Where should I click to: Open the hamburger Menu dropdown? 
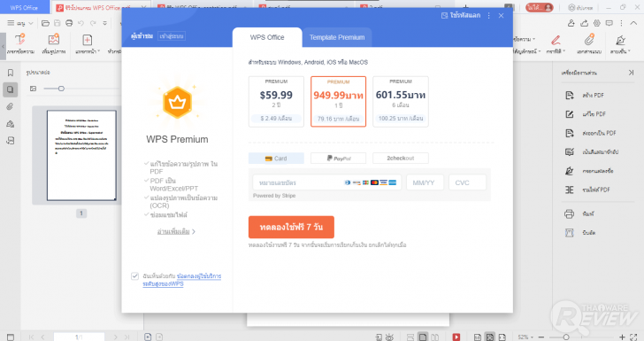pyautogui.click(x=19, y=23)
